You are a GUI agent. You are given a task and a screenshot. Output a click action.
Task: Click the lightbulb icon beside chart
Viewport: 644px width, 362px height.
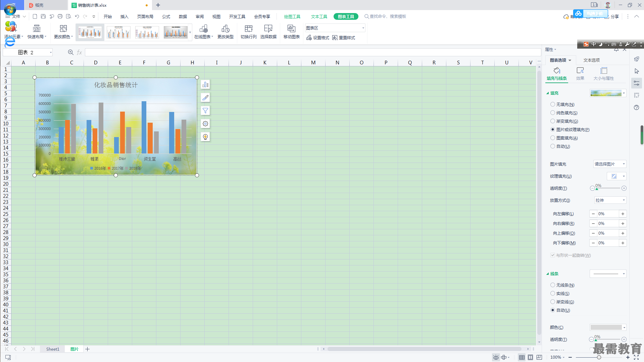pyautogui.click(x=205, y=137)
